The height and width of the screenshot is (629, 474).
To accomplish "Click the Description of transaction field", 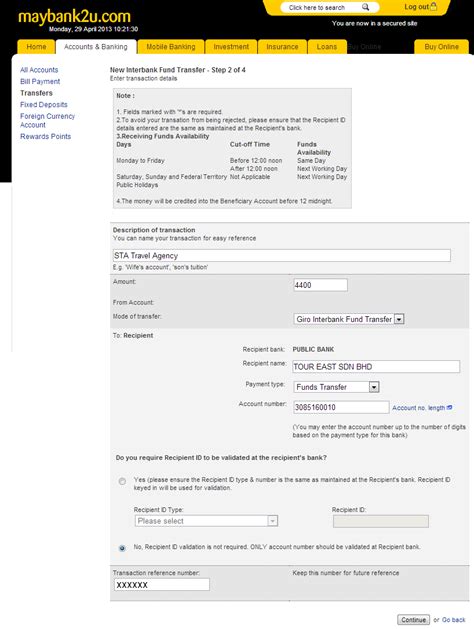I will pos(282,256).
